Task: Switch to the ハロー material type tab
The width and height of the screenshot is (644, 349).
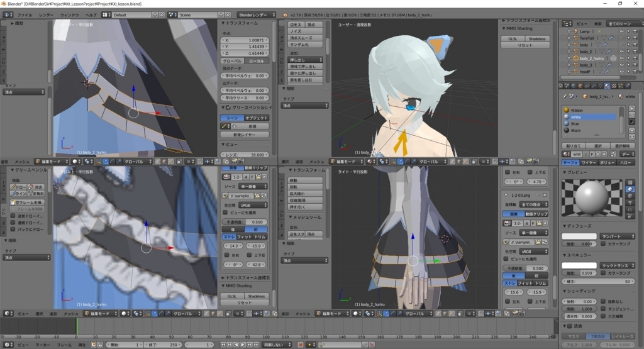Action: 626,163
